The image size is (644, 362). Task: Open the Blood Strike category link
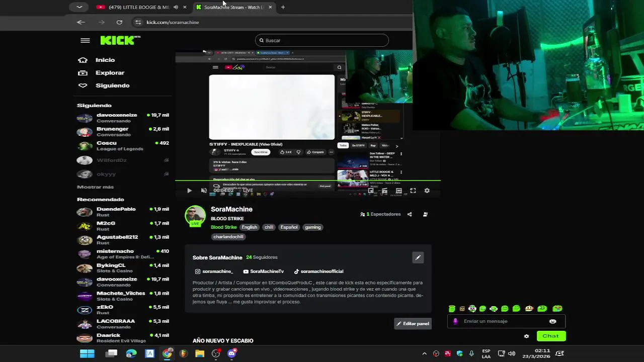(x=223, y=227)
